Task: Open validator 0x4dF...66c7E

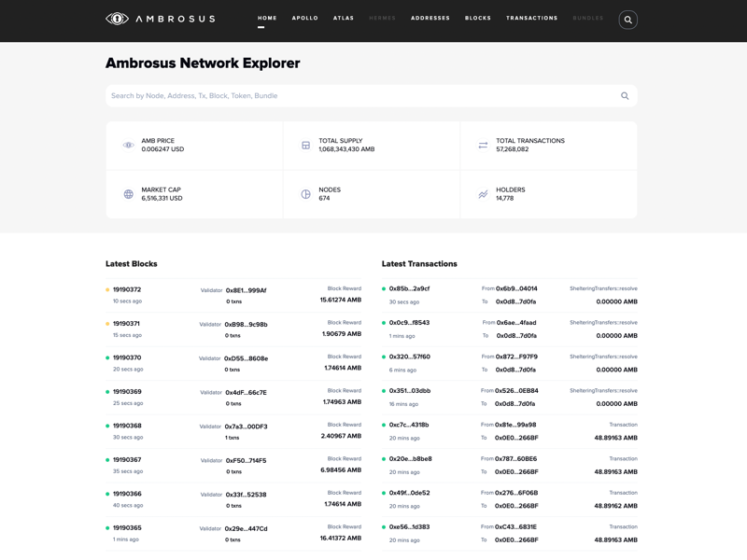Action: click(x=246, y=392)
